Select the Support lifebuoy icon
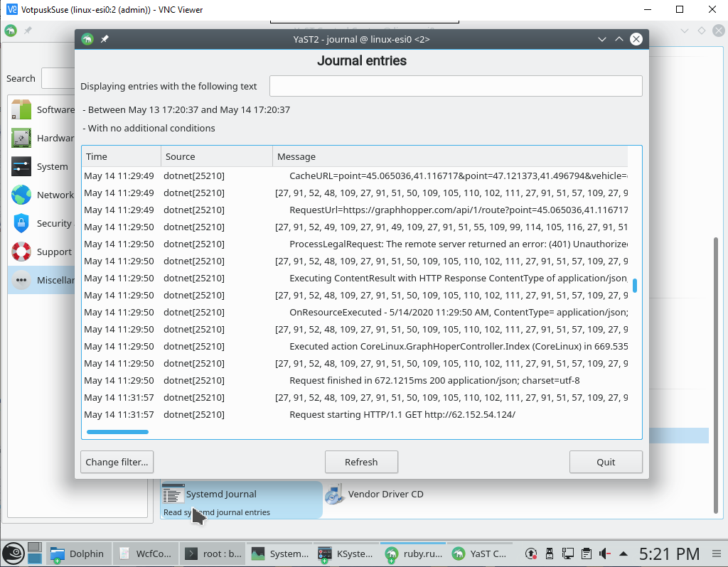The image size is (728, 567). pos(21,252)
